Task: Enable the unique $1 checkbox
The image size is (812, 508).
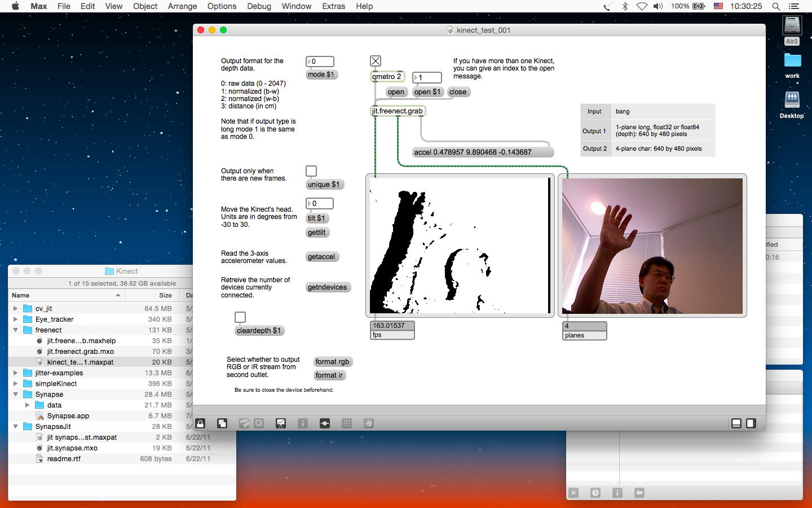Action: point(311,171)
